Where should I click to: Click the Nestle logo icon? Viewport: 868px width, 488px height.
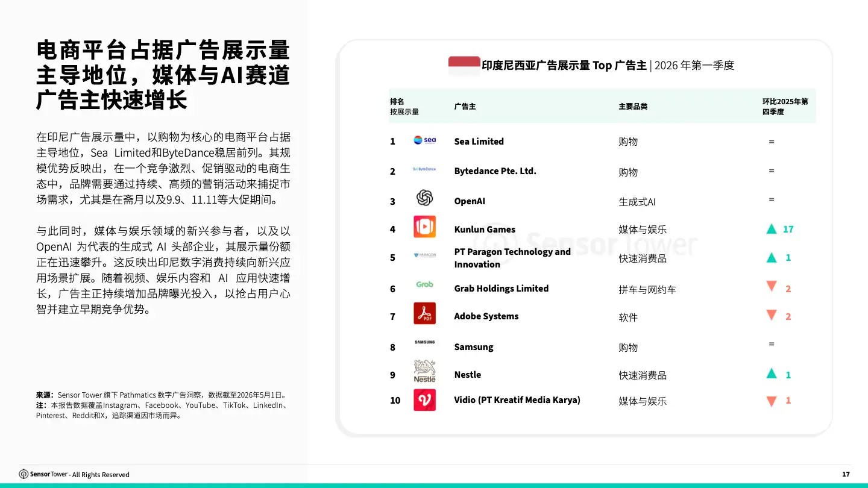(424, 371)
